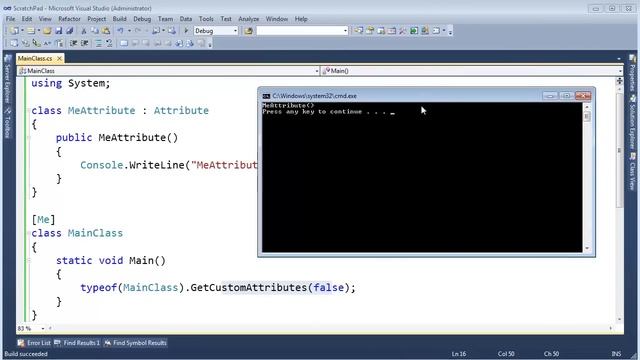Click the Clear All Bookmarks icon
The image size is (640, 360).
pos(200,43)
